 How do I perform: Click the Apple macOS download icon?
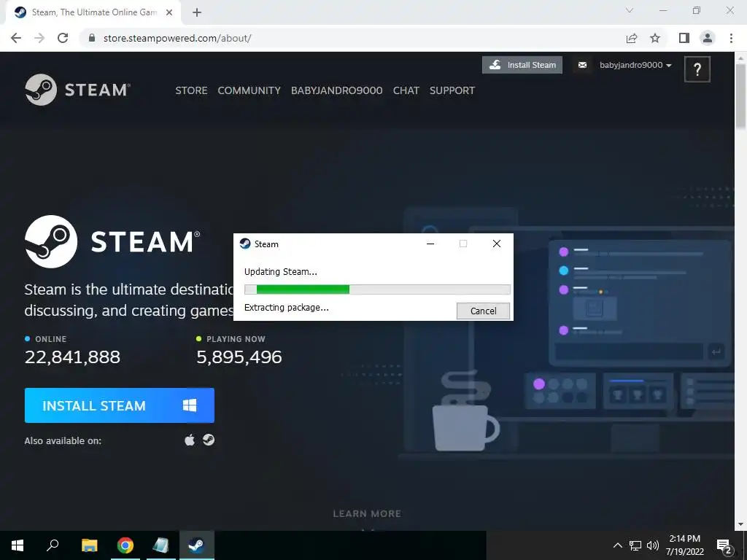click(x=190, y=440)
